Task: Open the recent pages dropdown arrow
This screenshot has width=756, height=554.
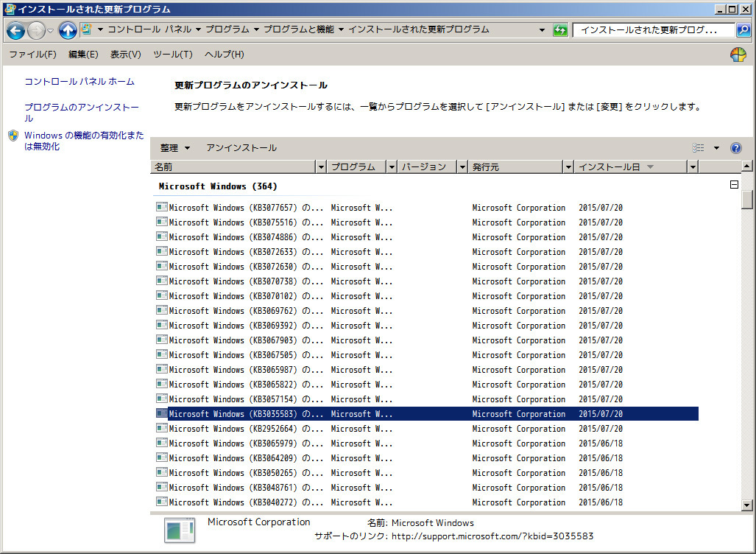Action: tap(50, 31)
